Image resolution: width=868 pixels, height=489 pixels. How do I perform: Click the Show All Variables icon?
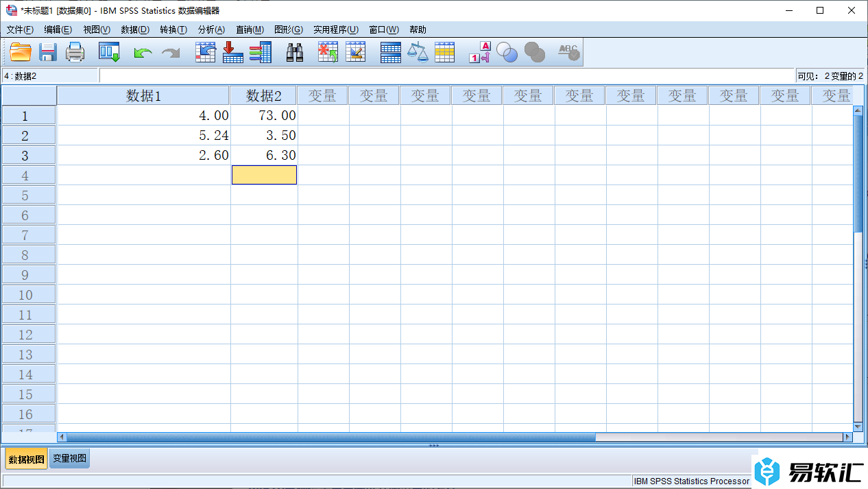point(535,52)
